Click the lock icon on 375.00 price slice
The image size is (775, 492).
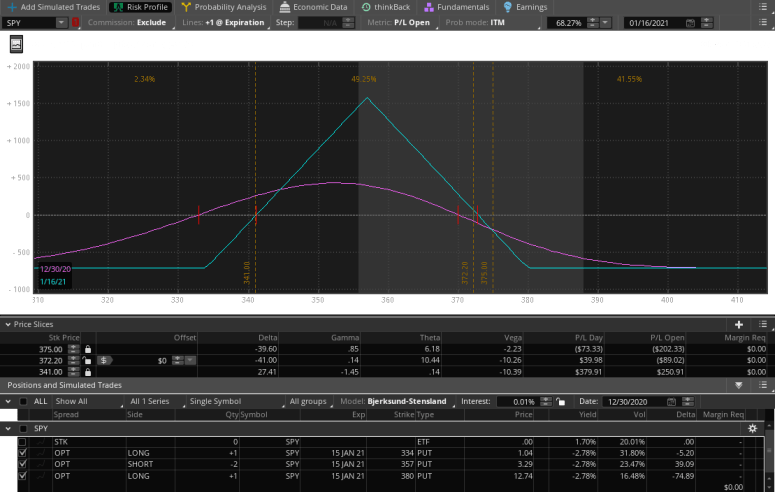tap(88, 348)
